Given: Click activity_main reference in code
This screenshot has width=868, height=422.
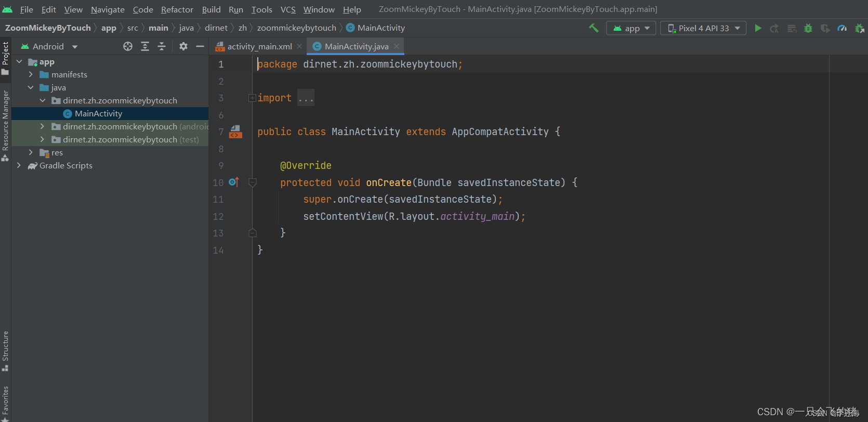Looking at the screenshot, I should pos(478,216).
